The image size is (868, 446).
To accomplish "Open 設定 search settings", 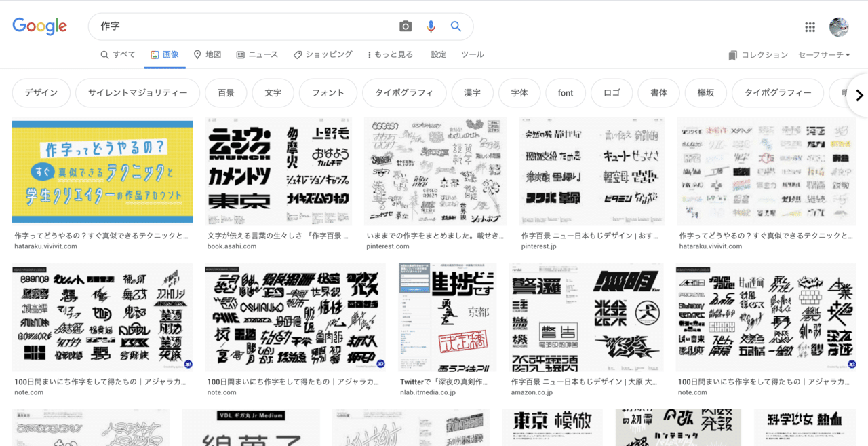I will click(x=439, y=54).
